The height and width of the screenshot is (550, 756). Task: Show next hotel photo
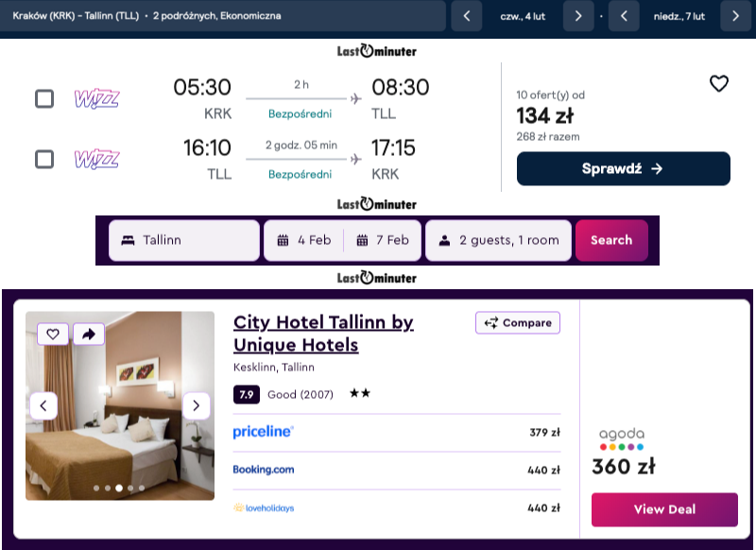(x=197, y=405)
